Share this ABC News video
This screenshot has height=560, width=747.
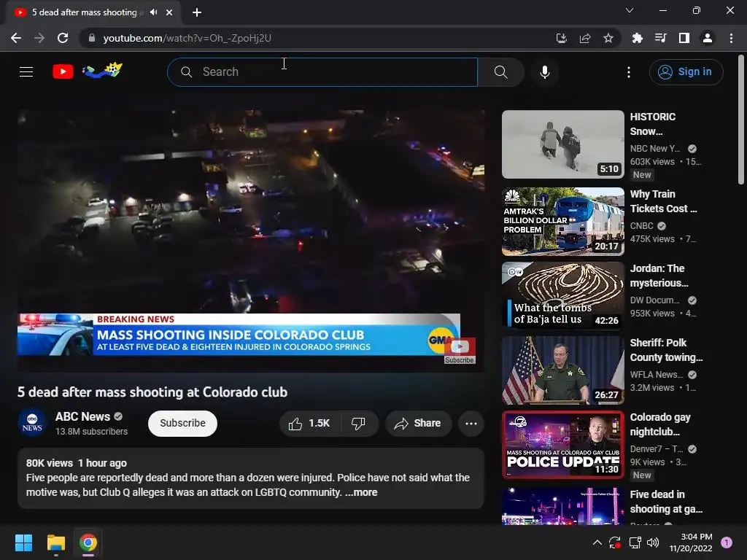point(418,424)
